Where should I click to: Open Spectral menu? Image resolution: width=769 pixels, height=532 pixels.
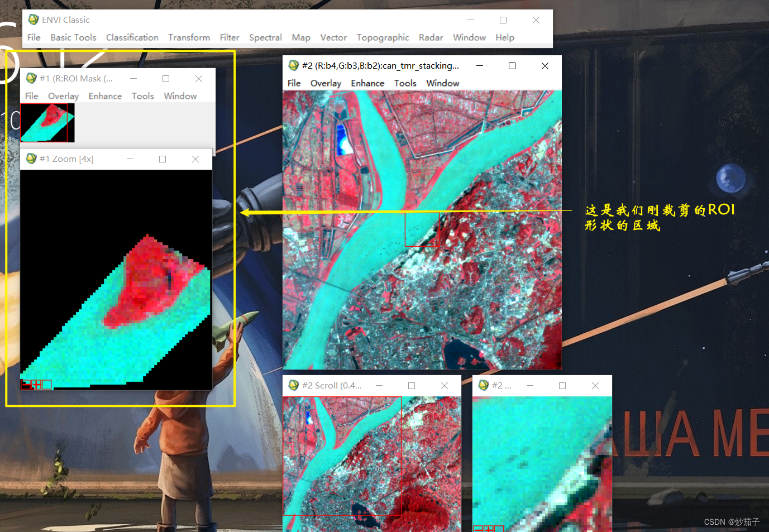(x=265, y=37)
